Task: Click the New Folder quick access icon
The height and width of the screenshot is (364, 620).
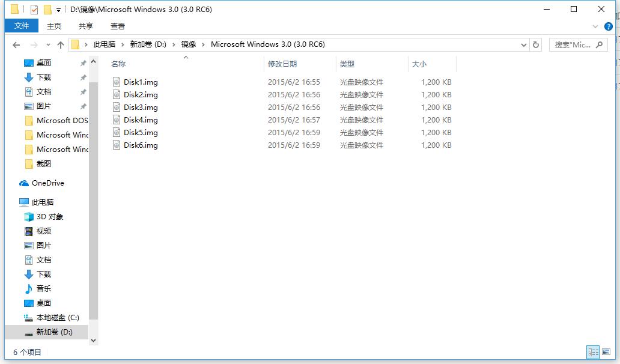Action: click(47, 9)
